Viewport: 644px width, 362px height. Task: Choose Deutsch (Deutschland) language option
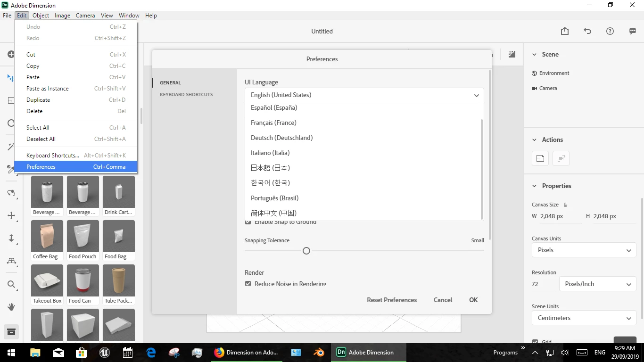click(281, 138)
